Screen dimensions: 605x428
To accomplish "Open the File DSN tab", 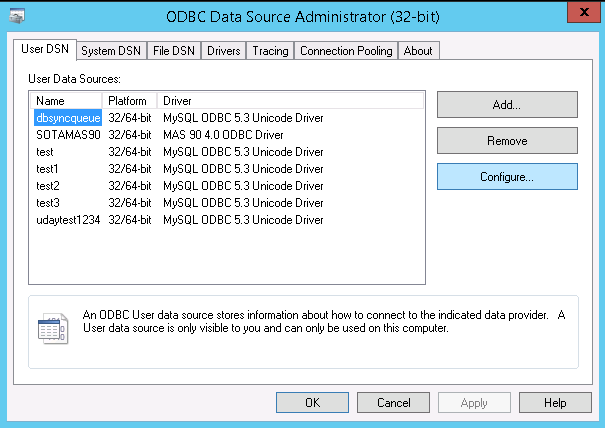I will (x=174, y=51).
